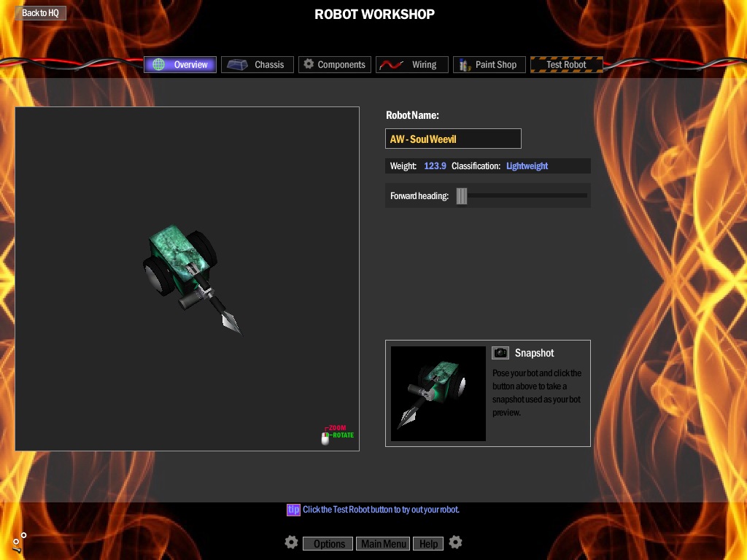This screenshot has height=560, width=747.
Task: Click the gear icon right of Help
Action: 455,542
